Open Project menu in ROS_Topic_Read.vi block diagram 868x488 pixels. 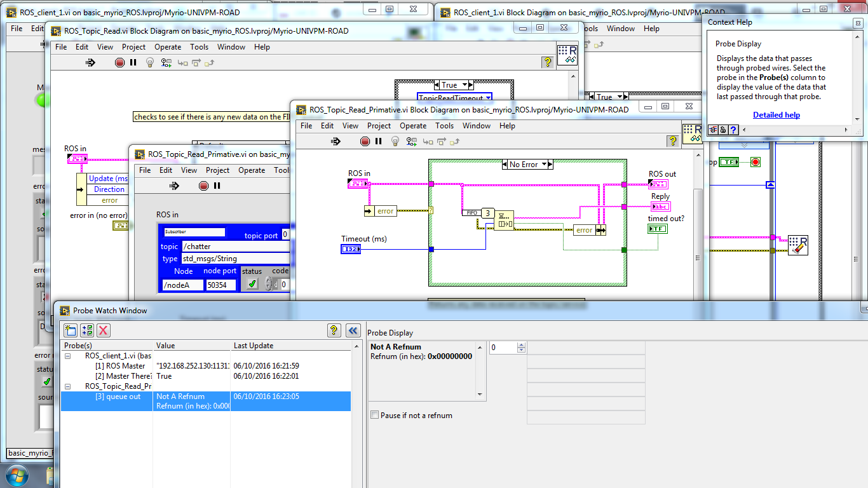click(x=133, y=47)
